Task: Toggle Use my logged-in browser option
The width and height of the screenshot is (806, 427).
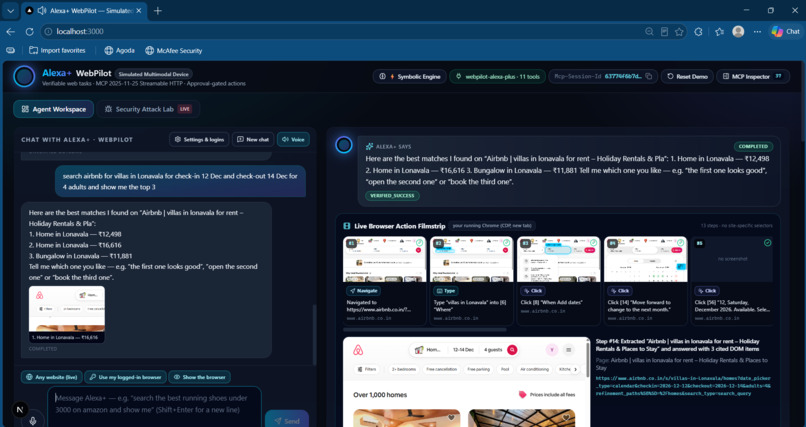Action: pyautogui.click(x=125, y=377)
